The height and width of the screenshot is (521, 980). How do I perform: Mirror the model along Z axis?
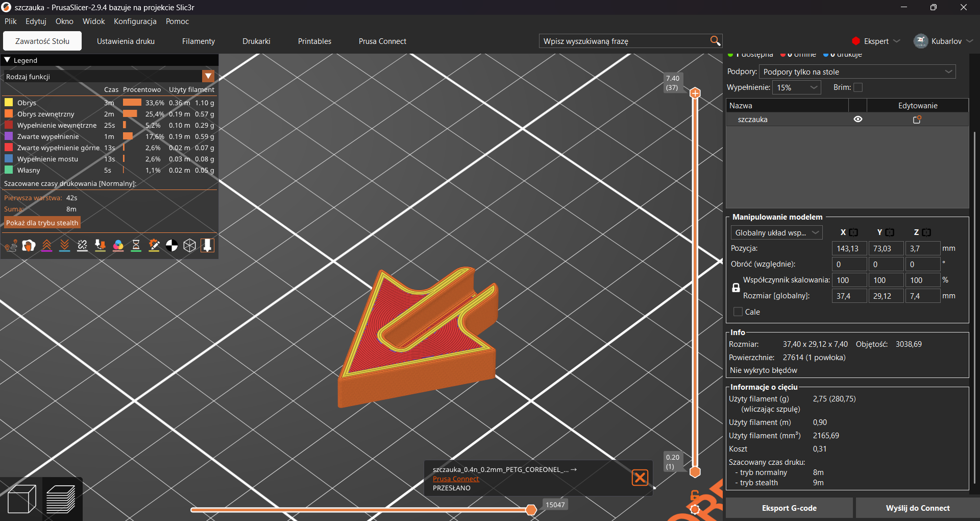coord(926,232)
